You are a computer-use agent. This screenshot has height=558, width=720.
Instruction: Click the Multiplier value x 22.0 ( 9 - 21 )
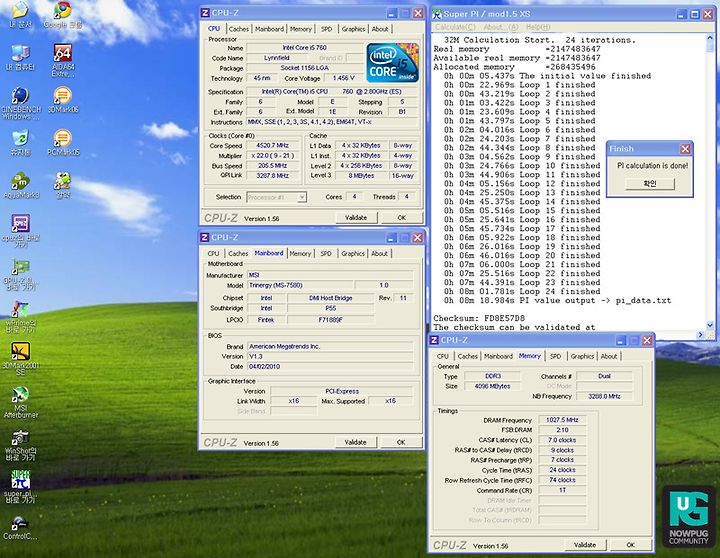point(273,156)
